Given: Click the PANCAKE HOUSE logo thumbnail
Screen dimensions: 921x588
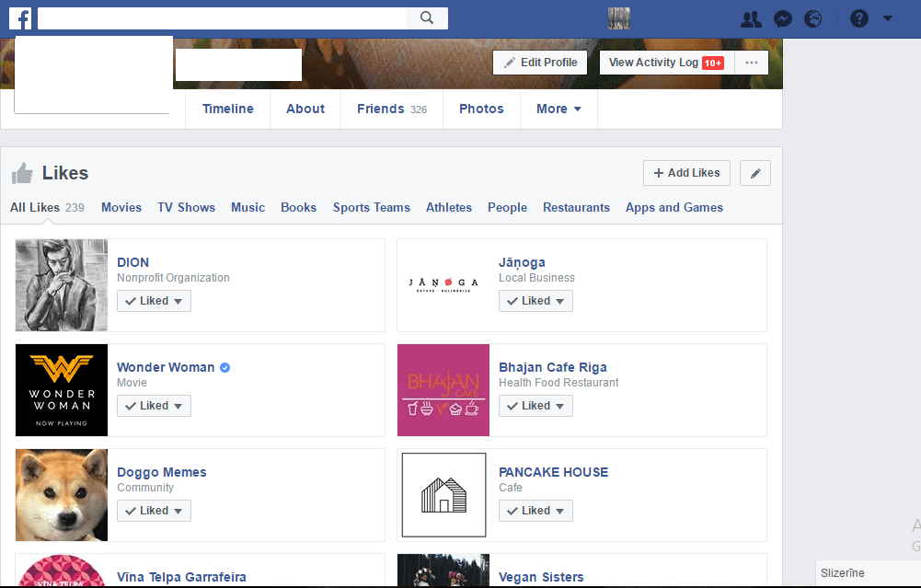Looking at the screenshot, I should click(x=443, y=495).
